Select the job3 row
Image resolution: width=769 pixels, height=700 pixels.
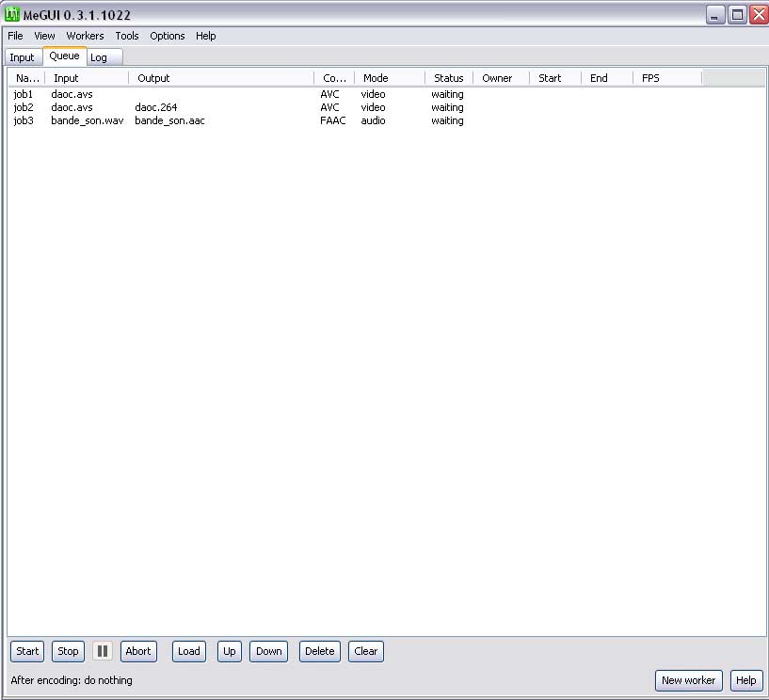[x=386, y=120]
